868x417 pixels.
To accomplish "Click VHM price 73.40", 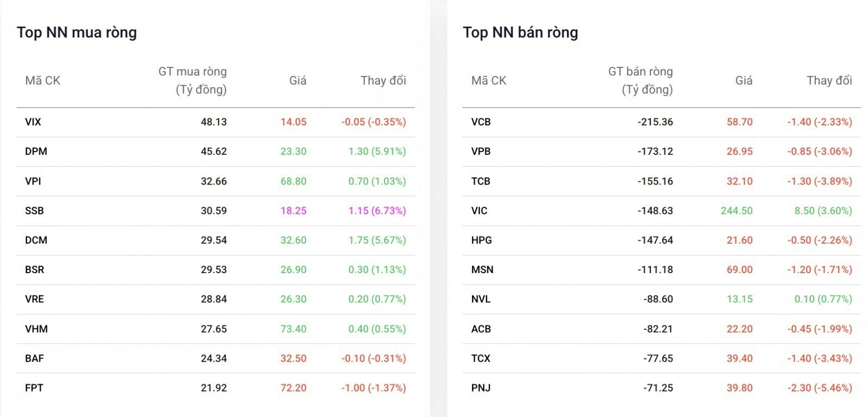I will pyautogui.click(x=293, y=329).
